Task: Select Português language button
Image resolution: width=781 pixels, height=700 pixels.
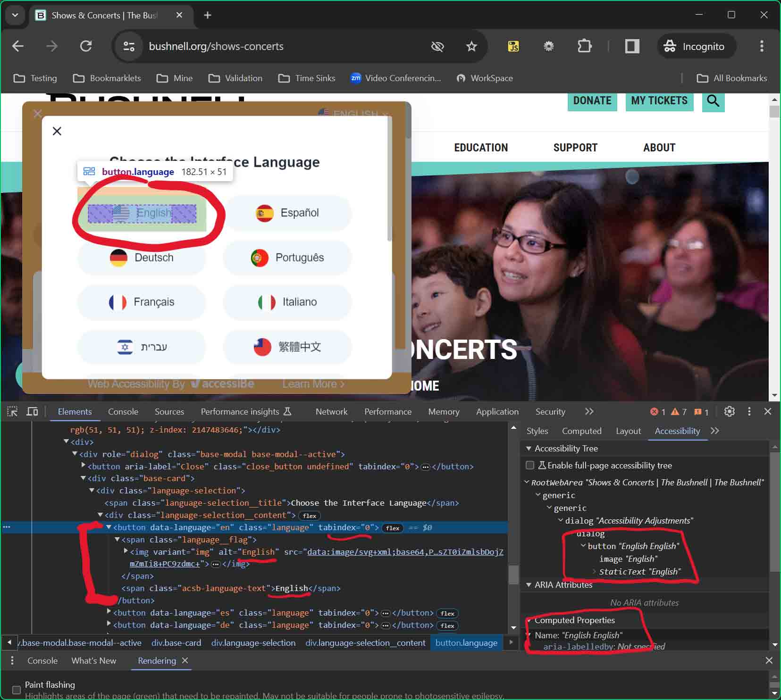Action: [x=287, y=258]
